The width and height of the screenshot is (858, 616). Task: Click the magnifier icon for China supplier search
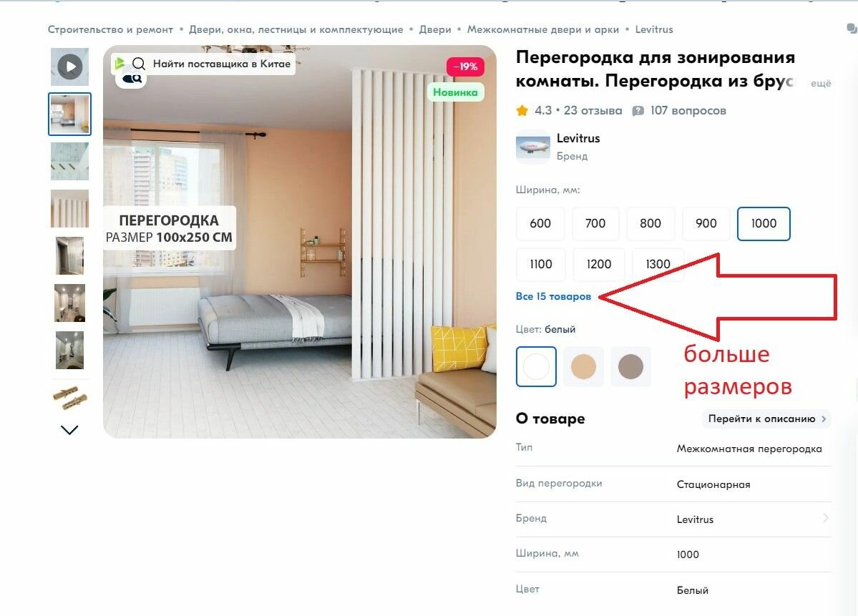pyautogui.click(x=139, y=64)
